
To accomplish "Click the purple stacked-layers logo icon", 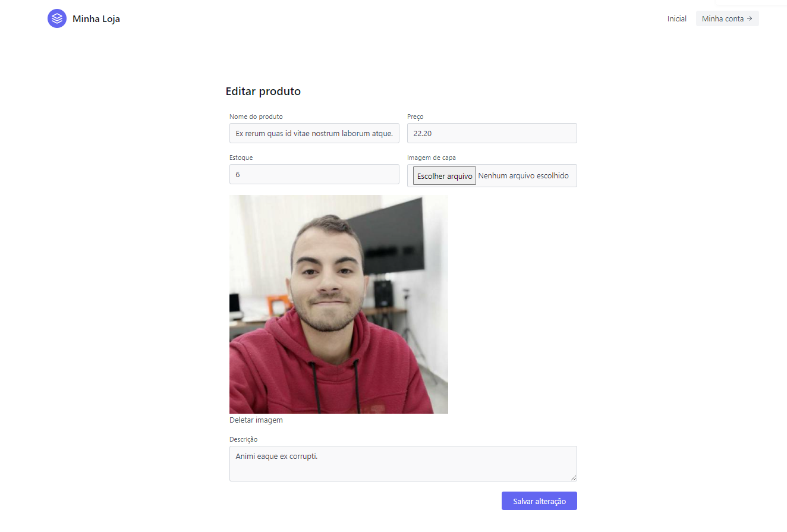I will 57,18.
